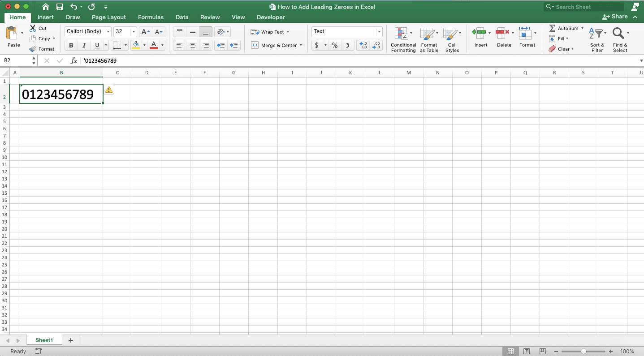Apply the yellow fill color
This screenshot has width=644, height=356.
coord(136,45)
